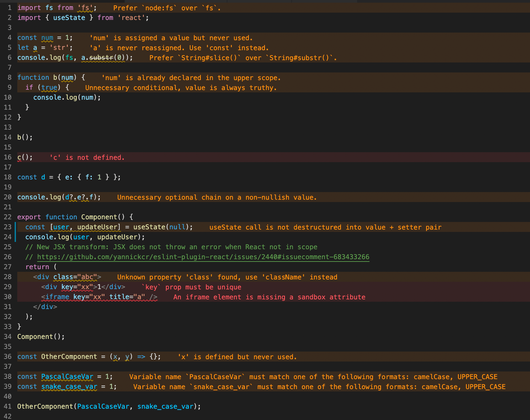Click OtherComponent declaration on line 36
This screenshot has width=530, height=420.
(69, 357)
